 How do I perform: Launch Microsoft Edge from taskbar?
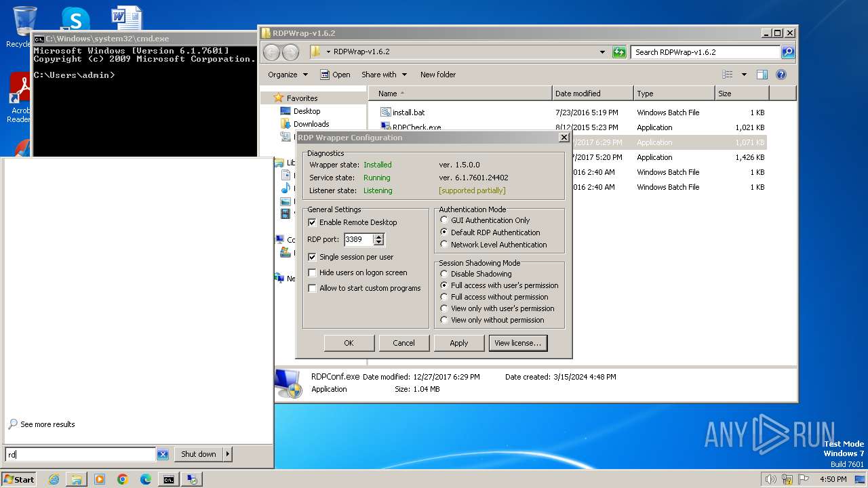pos(146,479)
